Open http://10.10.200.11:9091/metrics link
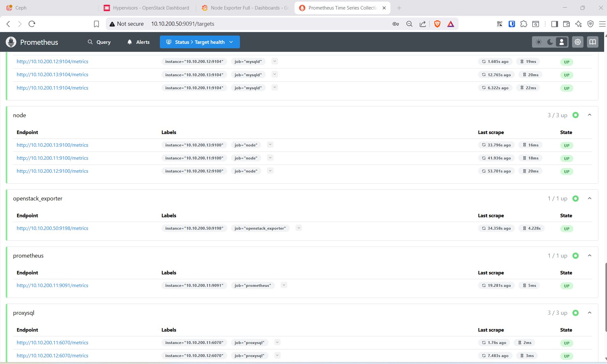The width and height of the screenshot is (607, 364). tap(52, 286)
